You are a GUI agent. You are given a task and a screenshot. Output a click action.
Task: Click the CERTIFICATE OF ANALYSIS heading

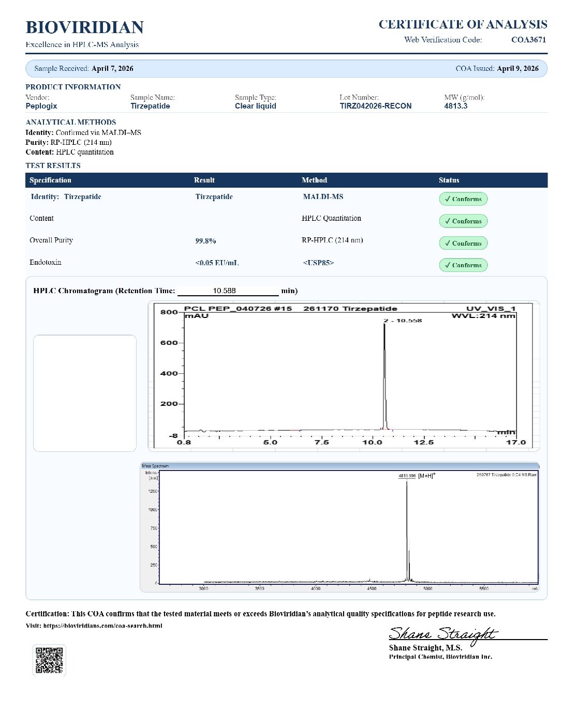point(463,24)
